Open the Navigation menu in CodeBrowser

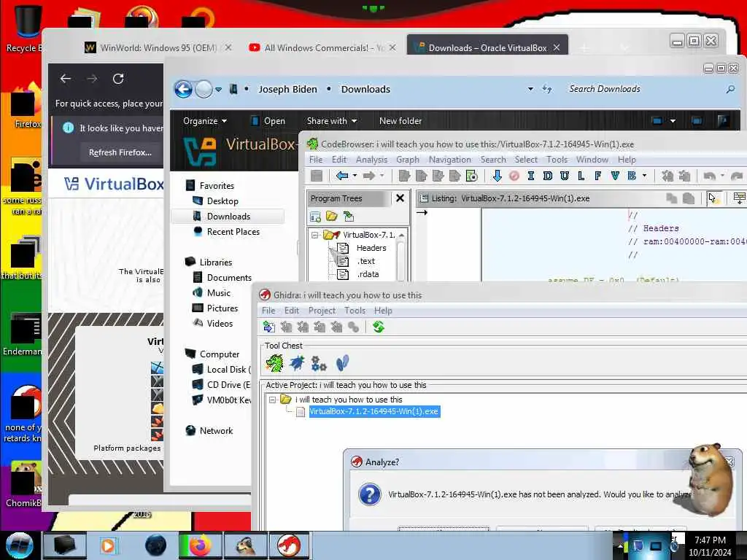coord(449,160)
